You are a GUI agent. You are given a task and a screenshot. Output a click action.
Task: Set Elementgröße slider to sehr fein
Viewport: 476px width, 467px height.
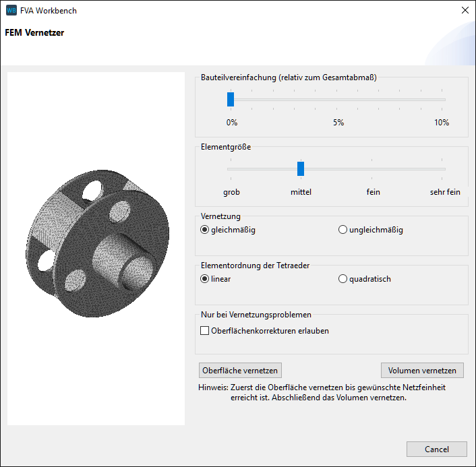[x=444, y=169]
